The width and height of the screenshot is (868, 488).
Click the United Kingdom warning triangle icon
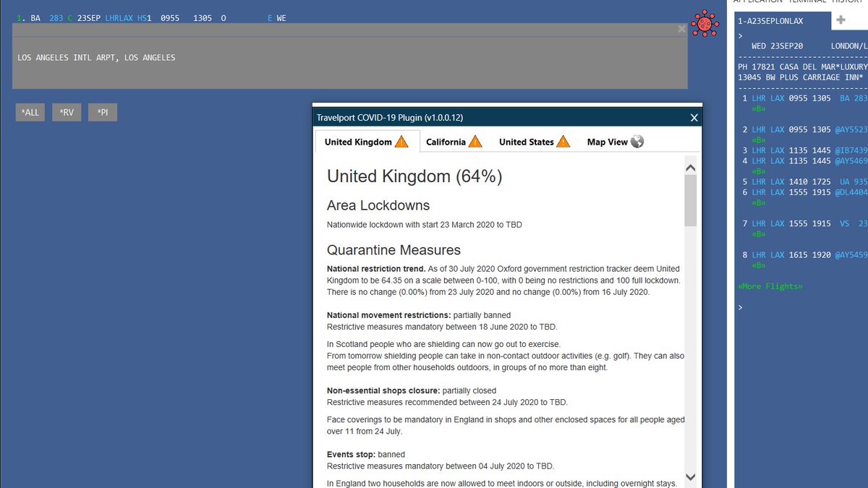[x=401, y=142]
